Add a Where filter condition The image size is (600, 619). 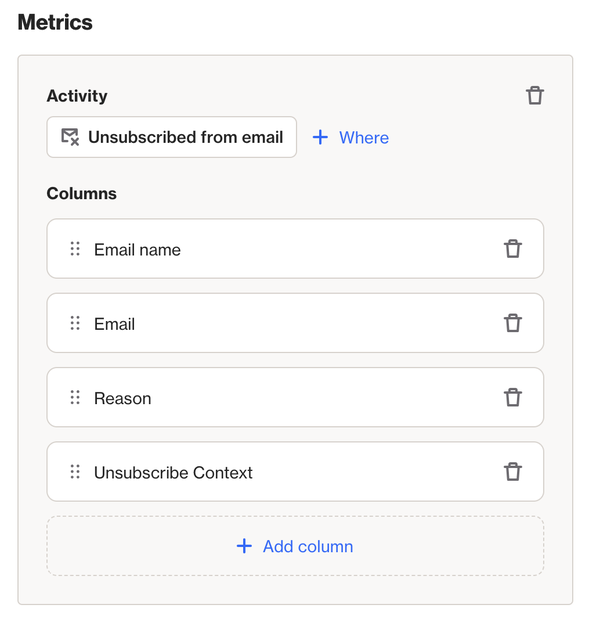point(351,137)
